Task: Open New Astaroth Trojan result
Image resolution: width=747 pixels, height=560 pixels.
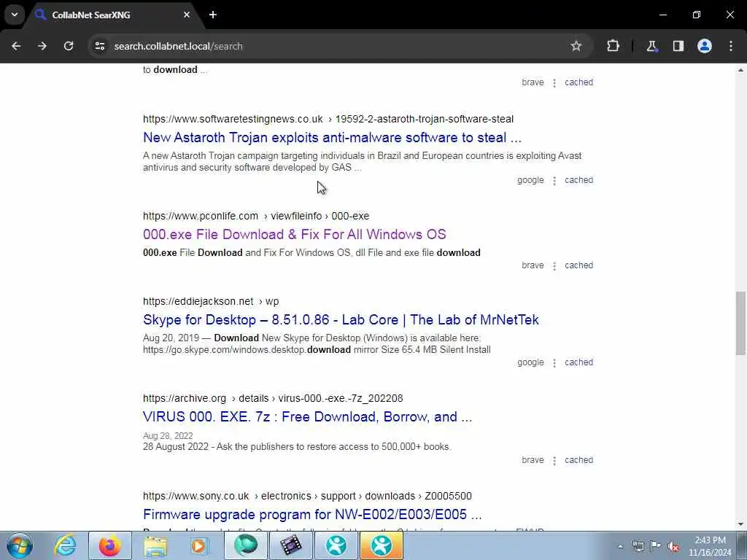Action: pyautogui.click(x=332, y=138)
